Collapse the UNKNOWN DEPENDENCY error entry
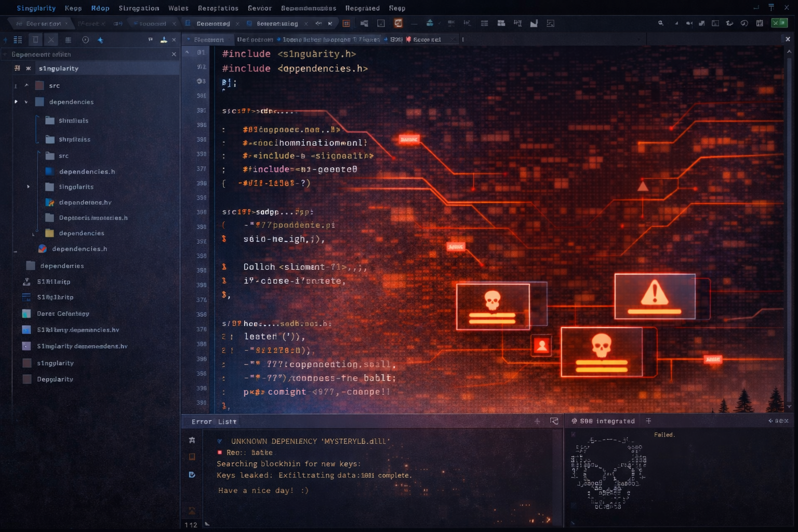 tap(220, 441)
